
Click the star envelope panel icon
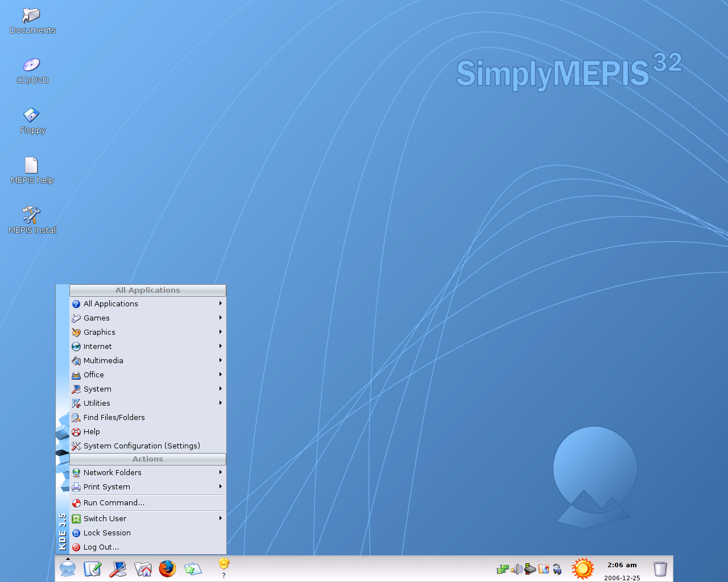point(193,568)
